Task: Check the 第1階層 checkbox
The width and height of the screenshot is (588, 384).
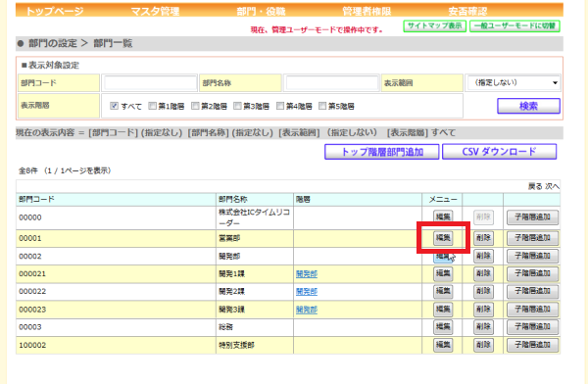Action: pyautogui.click(x=152, y=106)
